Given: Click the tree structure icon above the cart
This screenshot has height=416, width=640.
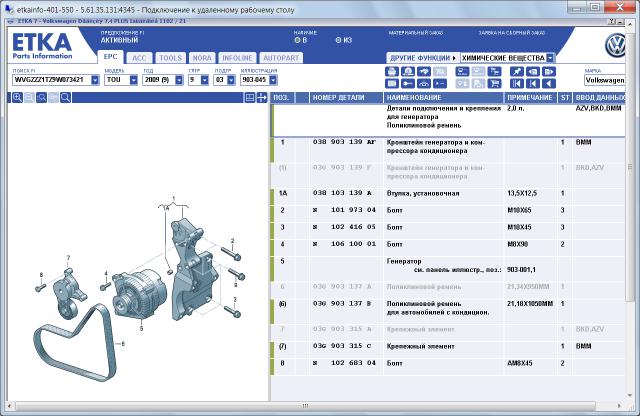Looking at the screenshot, I should (494, 71).
